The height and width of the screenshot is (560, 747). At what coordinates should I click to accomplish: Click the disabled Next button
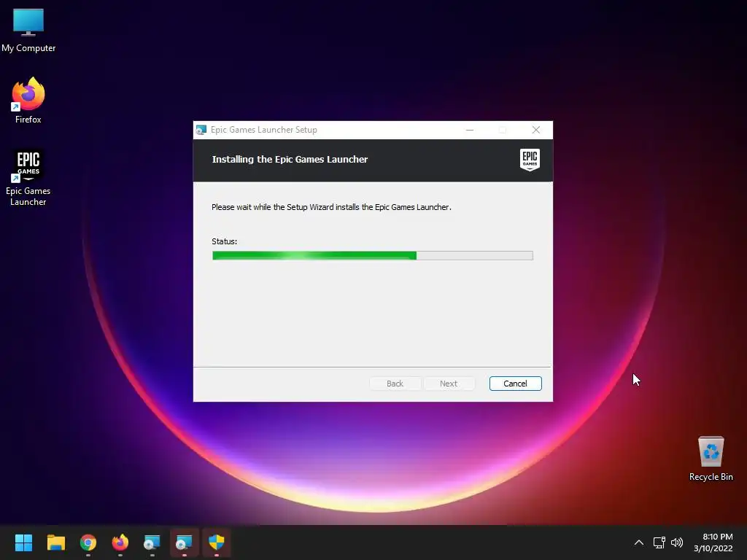[449, 384]
